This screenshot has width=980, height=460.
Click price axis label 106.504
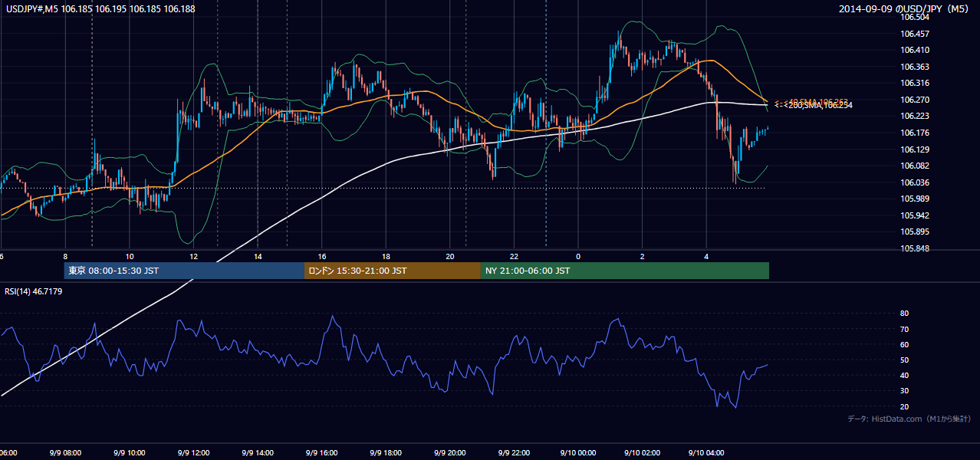point(914,17)
